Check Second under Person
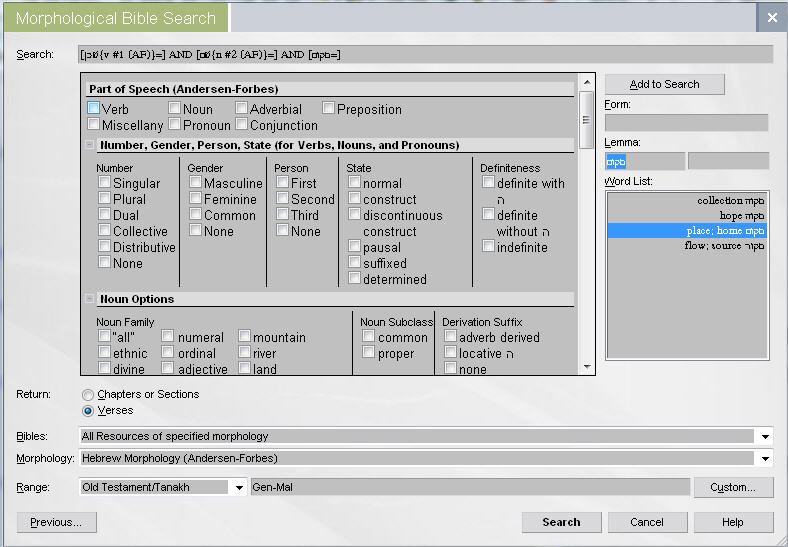 [282, 198]
